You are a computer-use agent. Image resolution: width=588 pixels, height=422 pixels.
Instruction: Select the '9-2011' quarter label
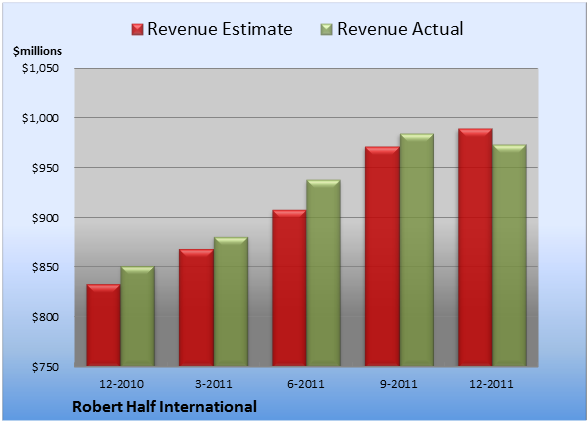(398, 384)
